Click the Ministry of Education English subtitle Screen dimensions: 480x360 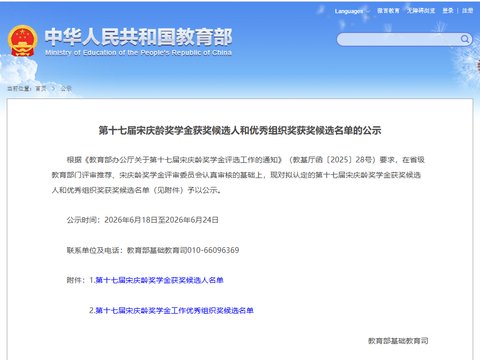click(138, 53)
